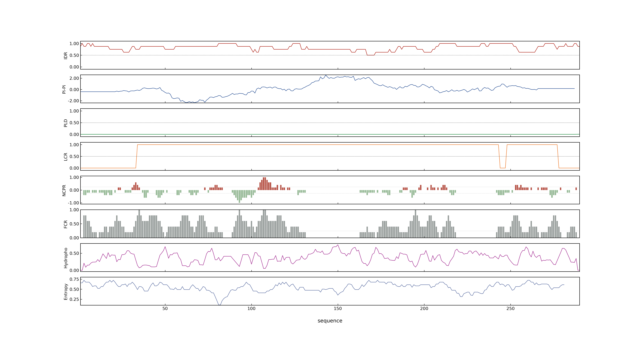Screen dimensions: 644x343
Task: Click the 1.00 tick on the LCR axis
Action: tap(74, 145)
